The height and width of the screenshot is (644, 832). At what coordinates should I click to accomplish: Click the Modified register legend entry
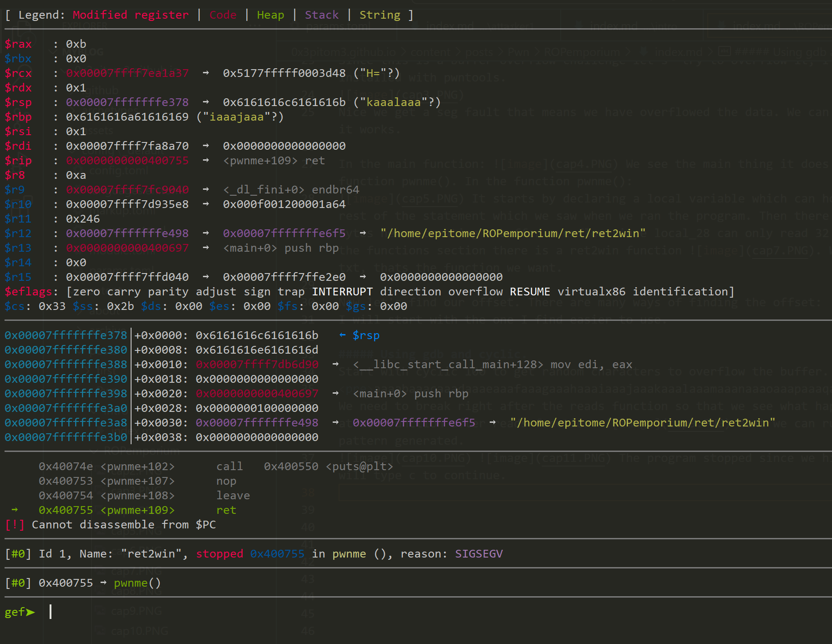click(x=131, y=15)
